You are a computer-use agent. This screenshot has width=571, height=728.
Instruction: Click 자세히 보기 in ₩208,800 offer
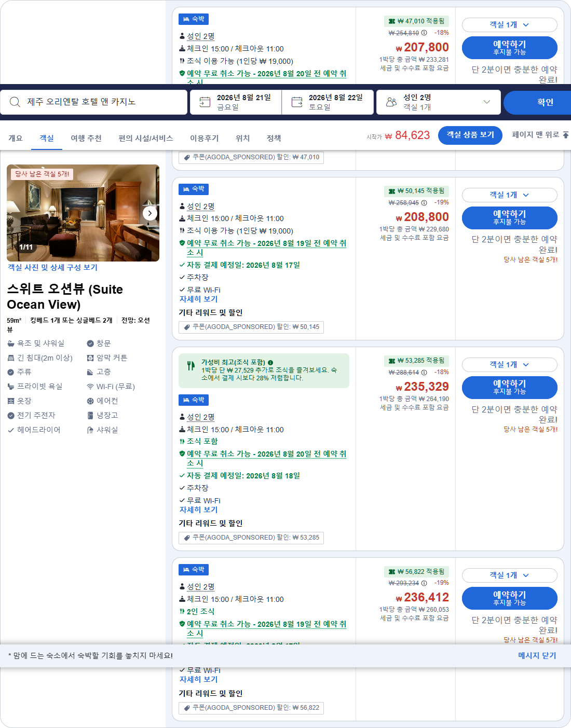point(199,299)
